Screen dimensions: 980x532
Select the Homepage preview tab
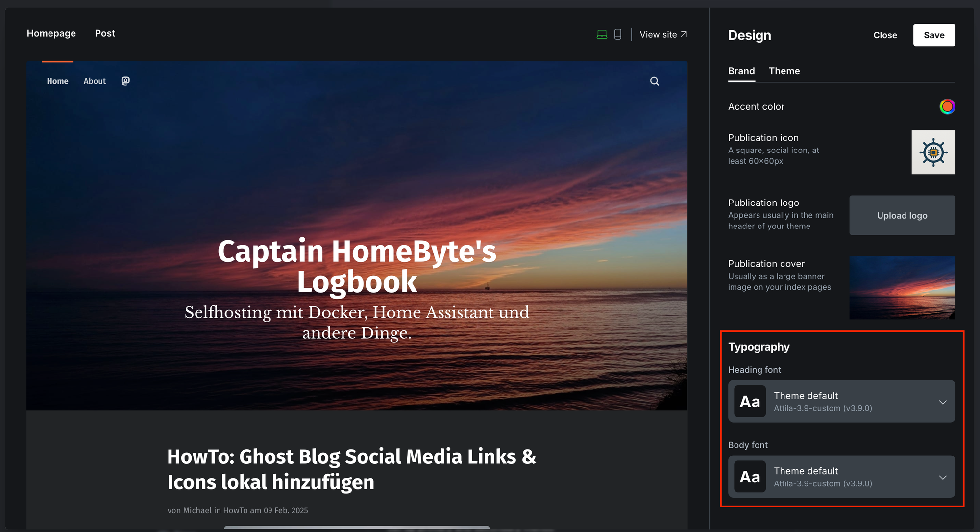pos(51,33)
